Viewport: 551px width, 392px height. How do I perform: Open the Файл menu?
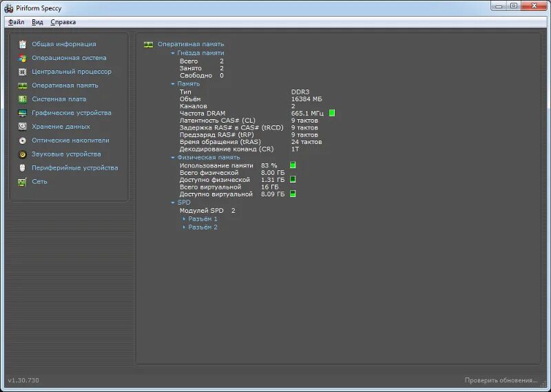coord(16,22)
